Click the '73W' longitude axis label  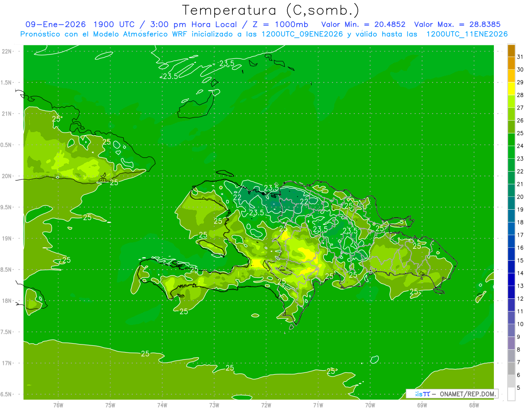(214, 405)
